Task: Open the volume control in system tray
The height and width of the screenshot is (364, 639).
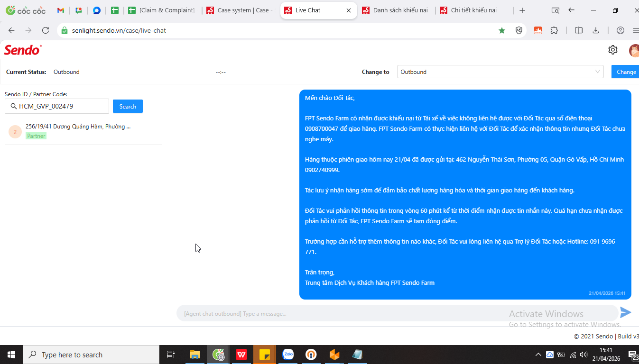Action: (x=583, y=355)
